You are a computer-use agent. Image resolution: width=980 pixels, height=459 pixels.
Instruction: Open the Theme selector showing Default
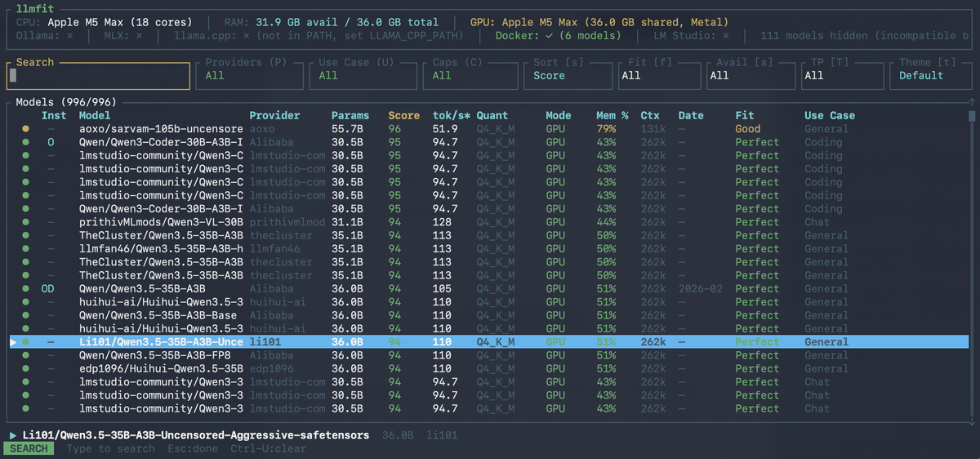928,75
